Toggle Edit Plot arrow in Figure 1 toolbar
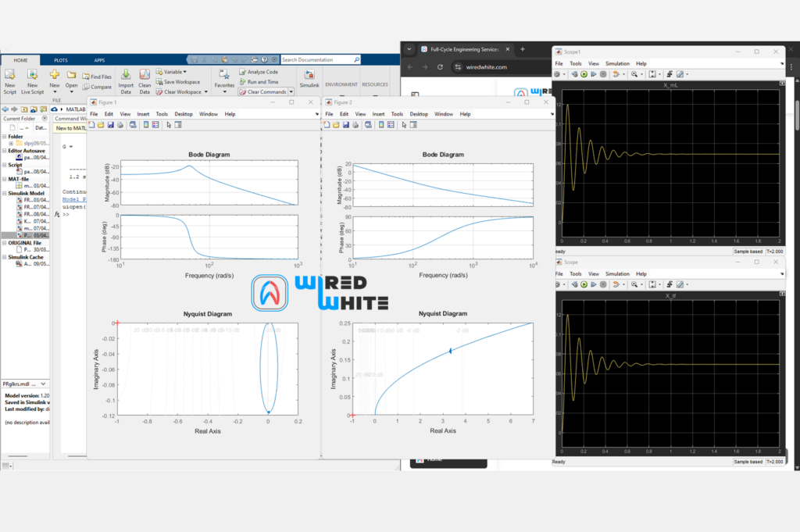The width and height of the screenshot is (800, 532). click(169, 125)
